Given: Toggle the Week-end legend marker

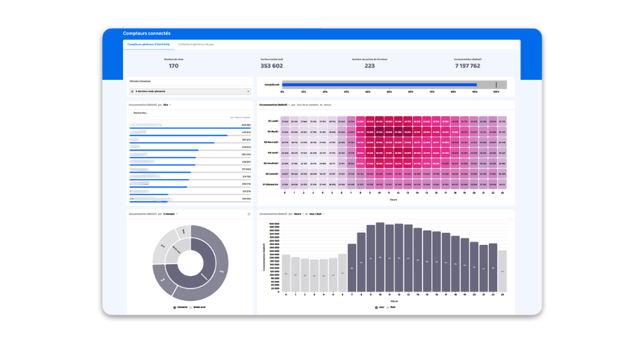Looking at the screenshot, I should click(x=191, y=307).
